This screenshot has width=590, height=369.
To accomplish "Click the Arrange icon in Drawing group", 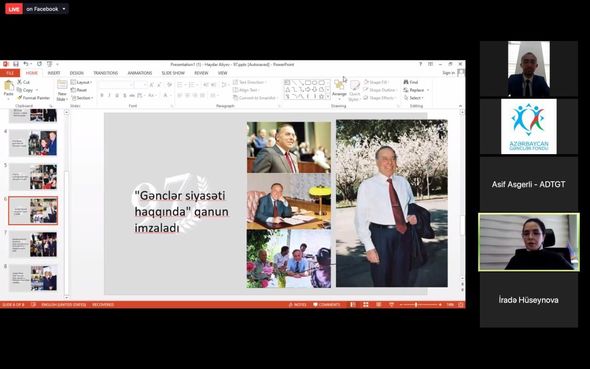I will click(339, 85).
